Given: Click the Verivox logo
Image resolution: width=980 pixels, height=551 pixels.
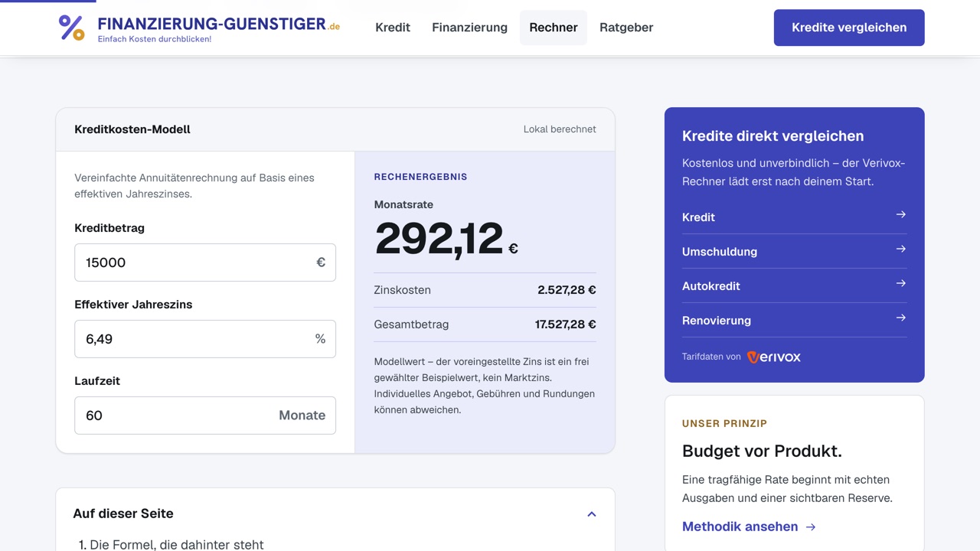Looking at the screenshot, I should (x=774, y=357).
